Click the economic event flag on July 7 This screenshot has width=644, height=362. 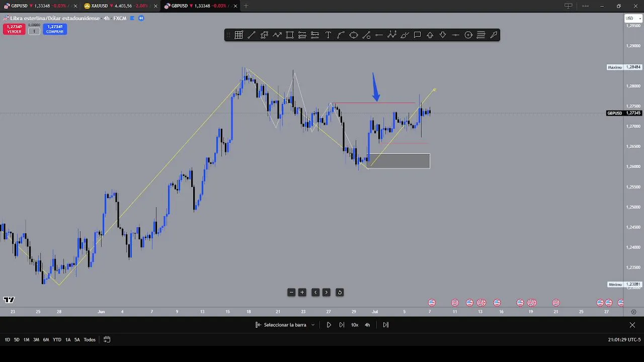[432, 303]
